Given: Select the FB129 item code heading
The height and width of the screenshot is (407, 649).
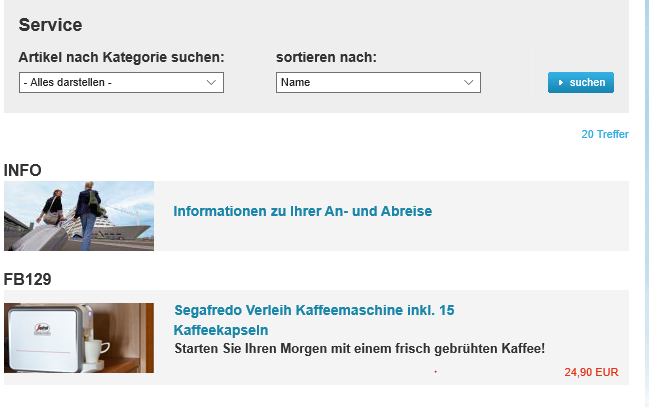Looking at the screenshot, I should 28,280.
